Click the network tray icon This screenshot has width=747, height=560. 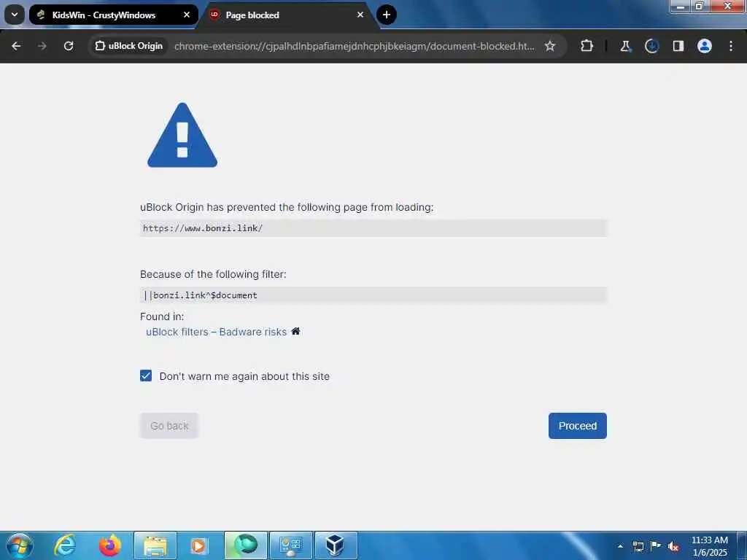(638, 546)
